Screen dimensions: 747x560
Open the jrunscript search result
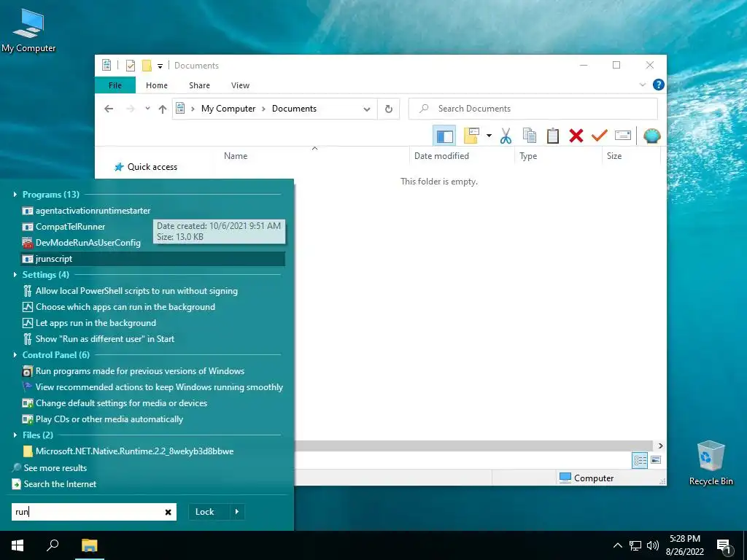coord(153,259)
